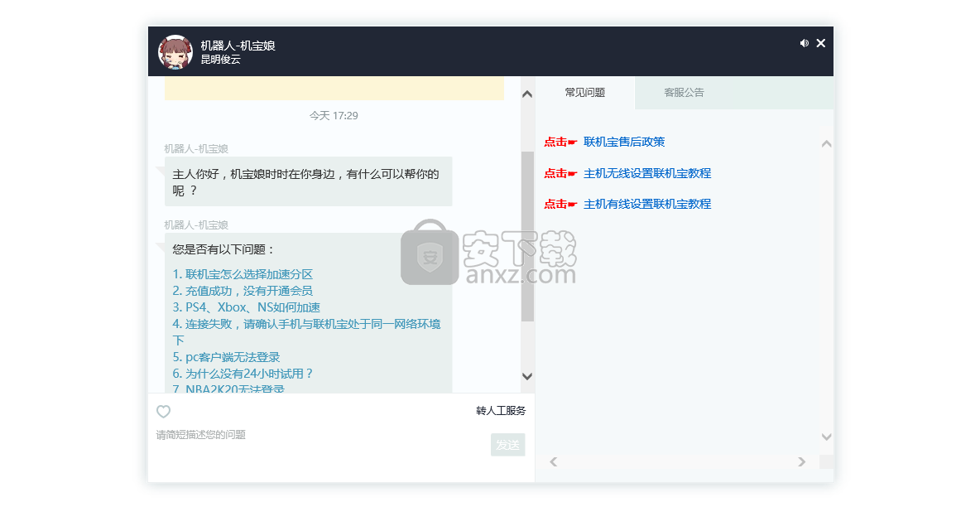
Task: Select question 2 充值成功，没有开通会员
Action: (x=243, y=291)
